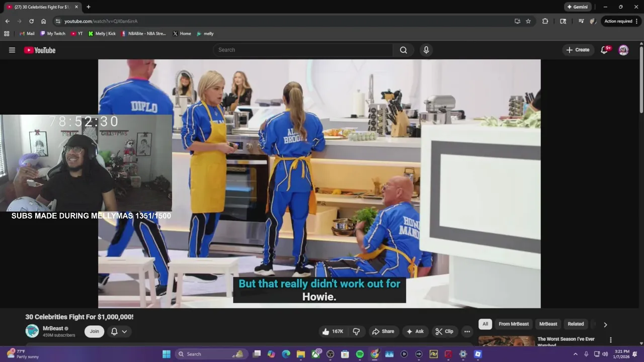Open the Chrome three-dot menu beside Action required
The height and width of the screenshot is (362, 644).
pyautogui.click(x=637, y=21)
